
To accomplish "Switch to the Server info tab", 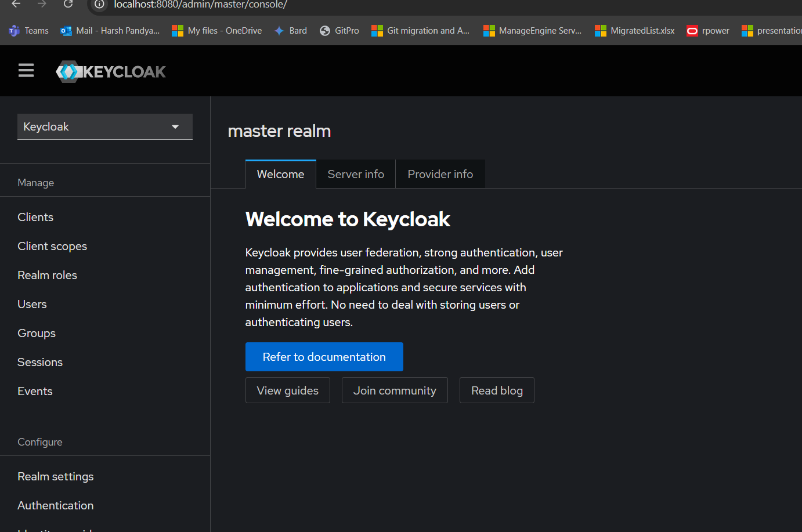I will tap(356, 174).
